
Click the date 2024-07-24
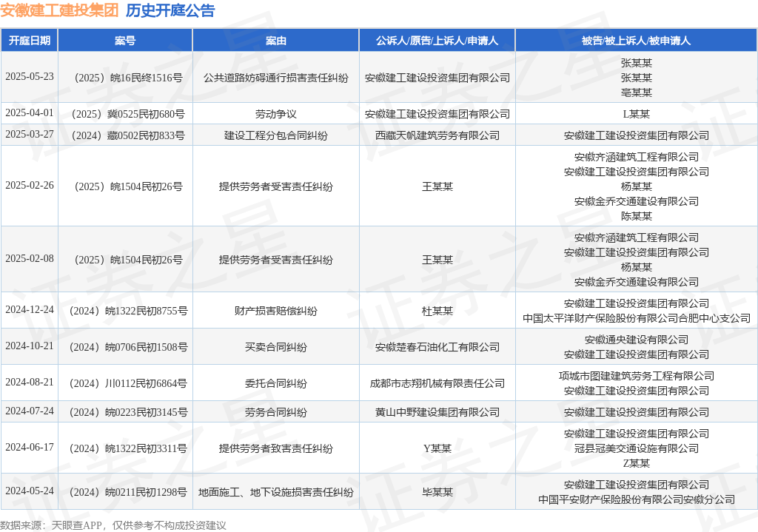[x=30, y=411]
